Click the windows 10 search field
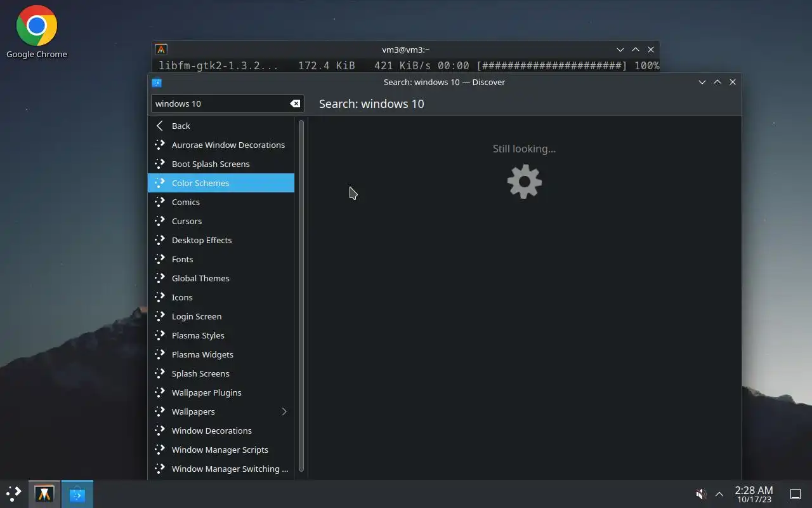812x508 pixels. (x=227, y=104)
